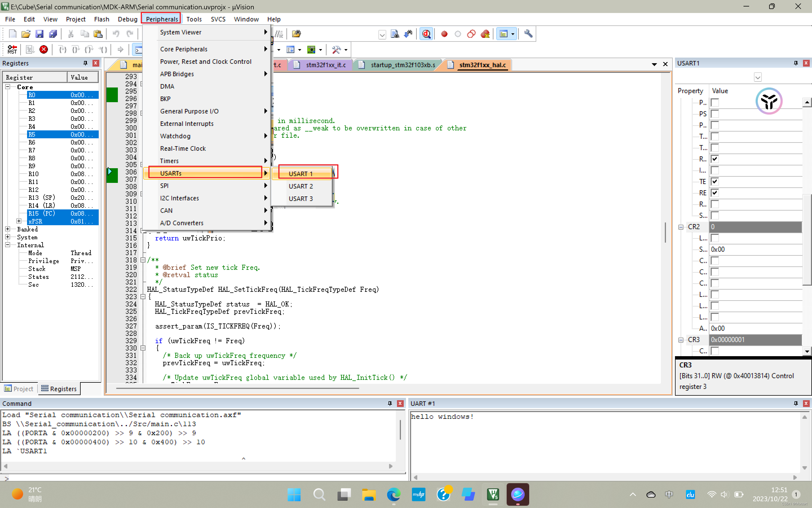Click the New file toolbar icon
This screenshot has width=812, height=508.
coord(12,34)
